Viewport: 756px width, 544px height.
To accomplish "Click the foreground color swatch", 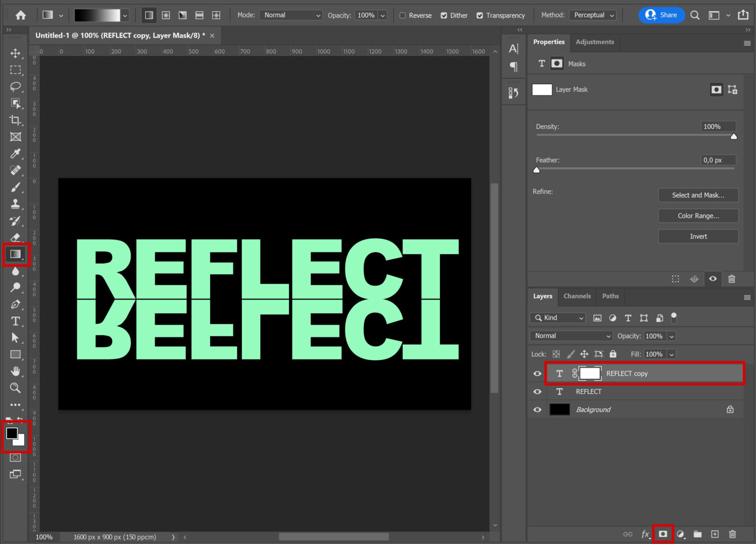I will pos(12,433).
